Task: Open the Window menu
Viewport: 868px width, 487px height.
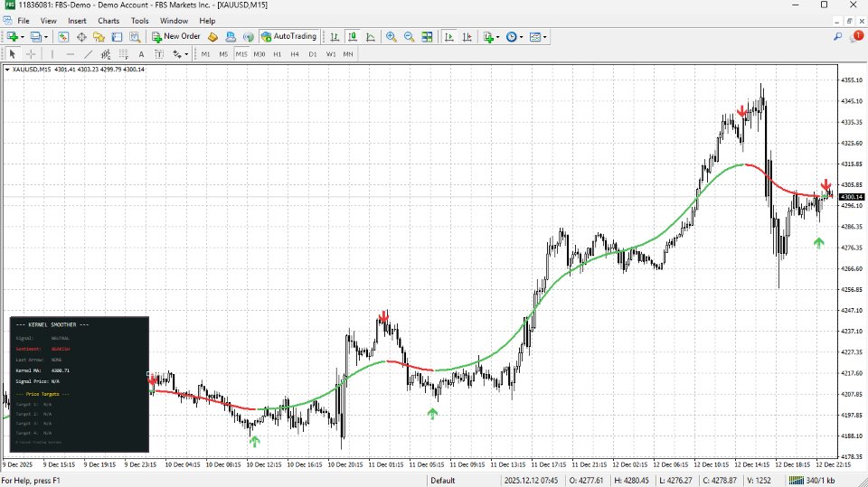Action: pyautogui.click(x=174, y=21)
